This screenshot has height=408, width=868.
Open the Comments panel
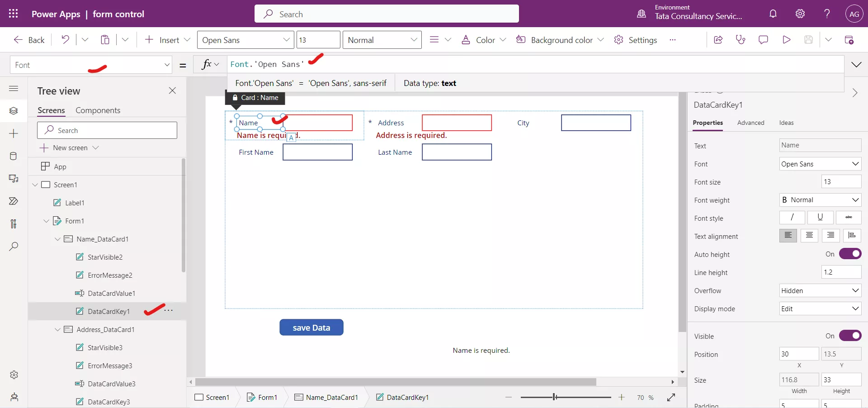(x=763, y=40)
